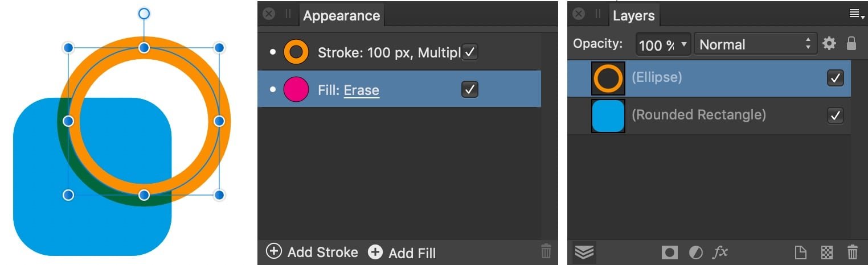The width and height of the screenshot is (868, 265).
Task: Click the Add Pixel Layer checkered icon
Action: pos(826,252)
